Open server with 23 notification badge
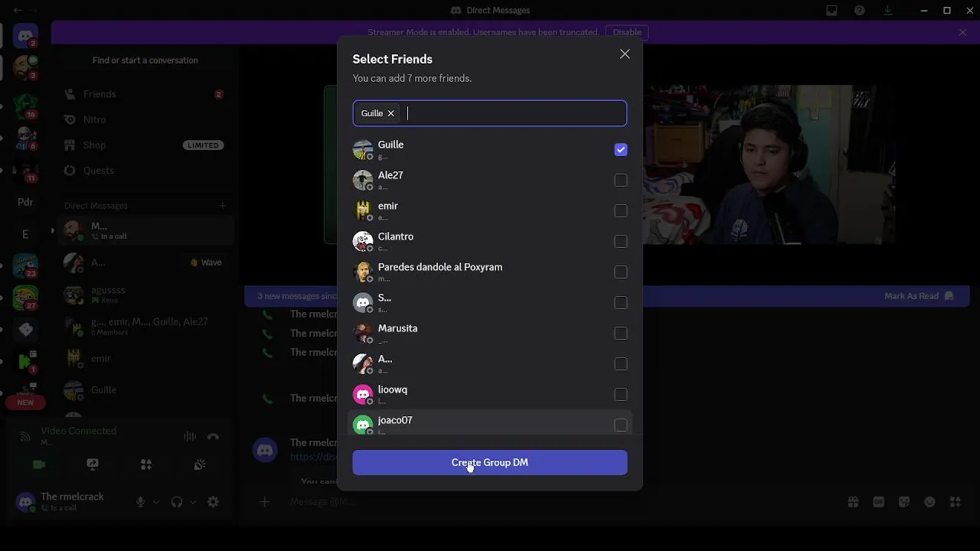980x551 pixels. [25, 266]
